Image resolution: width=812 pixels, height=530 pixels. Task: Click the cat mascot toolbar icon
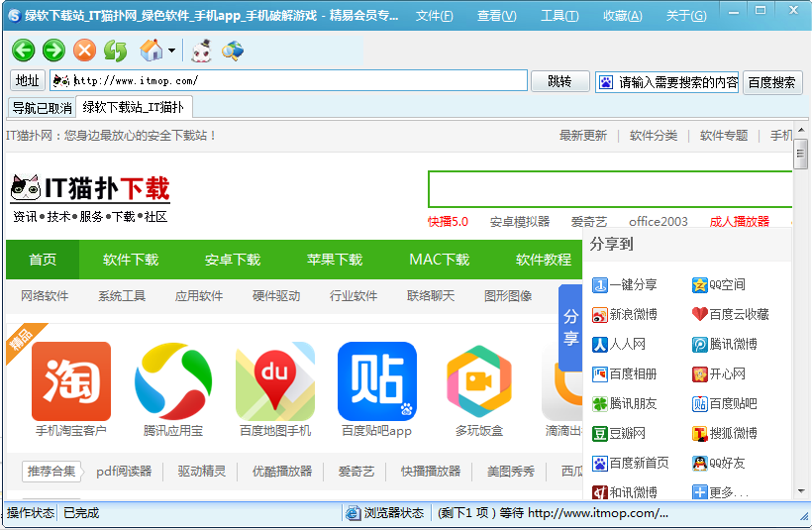point(201,51)
